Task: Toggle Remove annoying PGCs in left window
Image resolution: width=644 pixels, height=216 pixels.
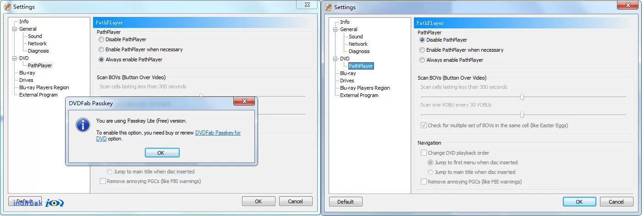Action: (x=150, y=181)
